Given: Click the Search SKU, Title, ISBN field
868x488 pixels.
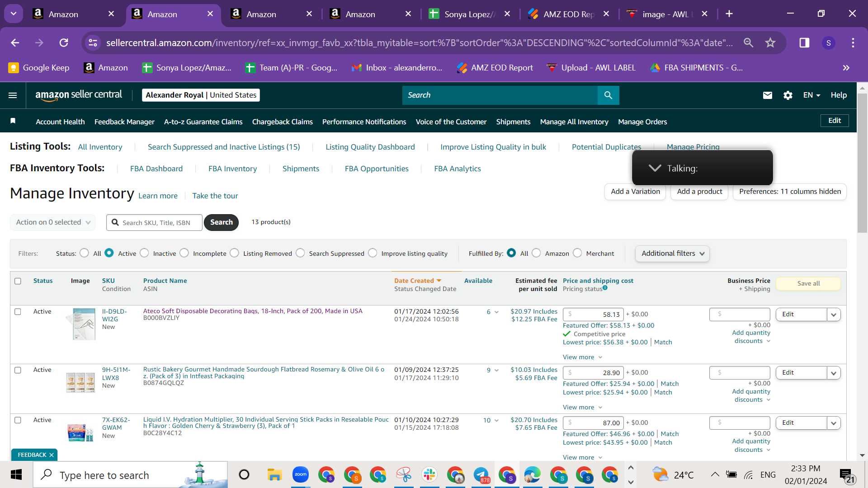Looking at the screenshot, I should pyautogui.click(x=154, y=223).
